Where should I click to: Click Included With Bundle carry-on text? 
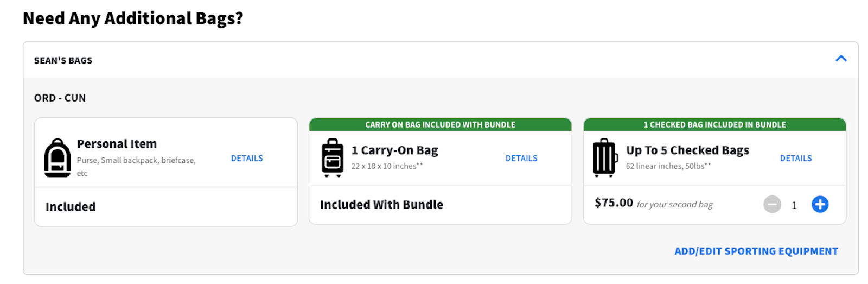(x=381, y=205)
